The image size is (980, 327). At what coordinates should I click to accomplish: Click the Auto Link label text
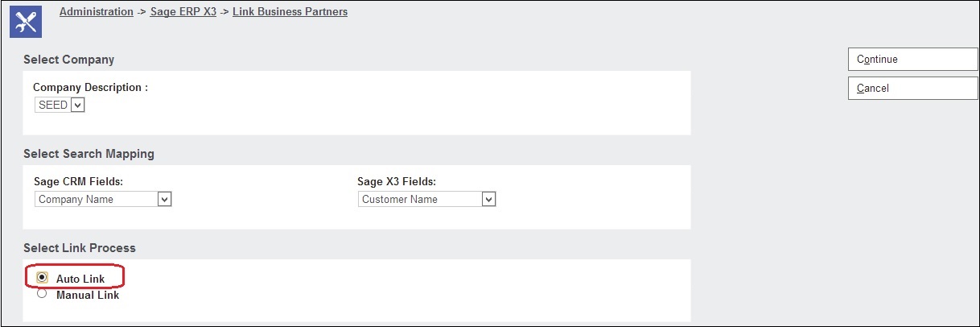tap(80, 279)
